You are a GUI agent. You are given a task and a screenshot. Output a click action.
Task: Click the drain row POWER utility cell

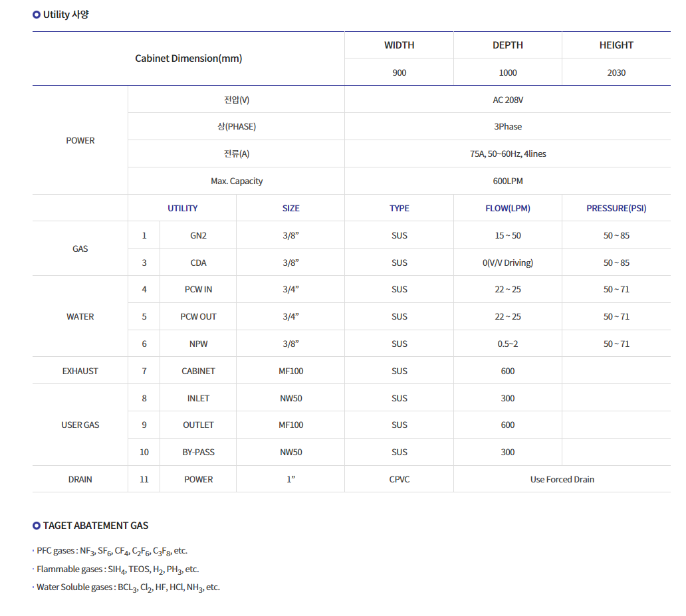(x=198, y=480)
